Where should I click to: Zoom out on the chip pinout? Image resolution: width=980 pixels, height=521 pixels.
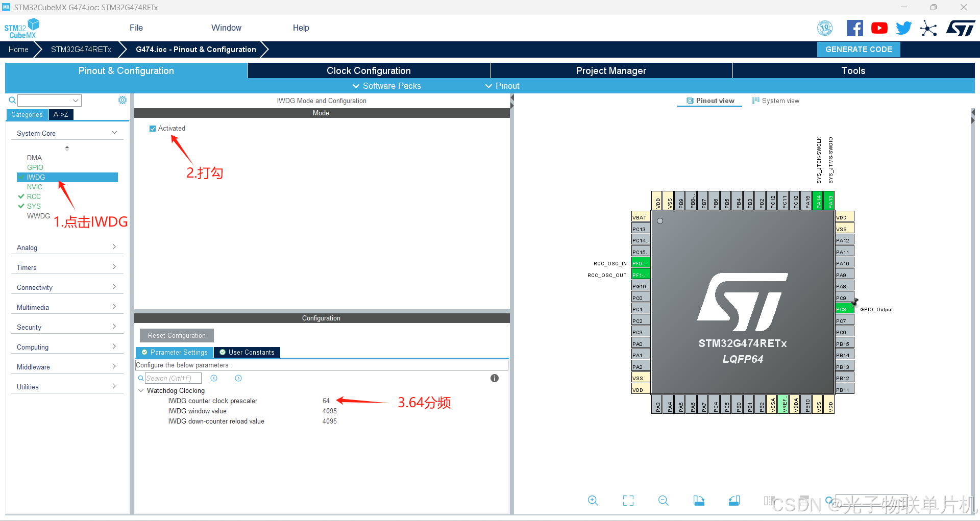(663, 501)
